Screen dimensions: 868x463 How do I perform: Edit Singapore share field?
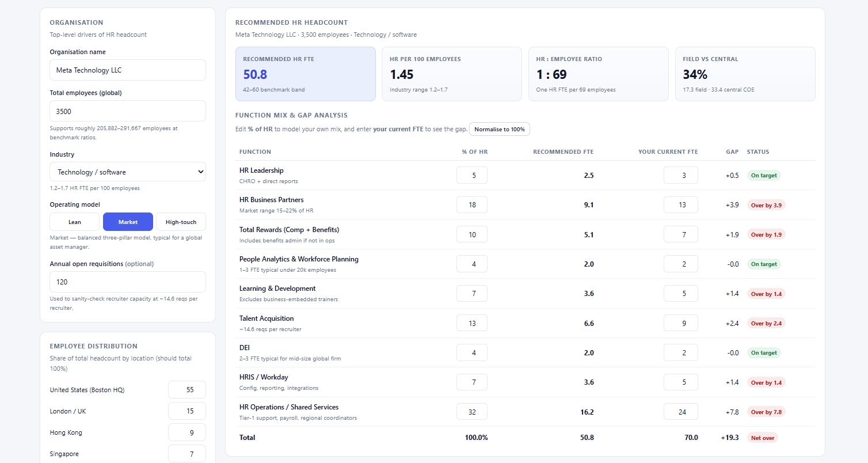pyautogui.click(x=187, y=454)
